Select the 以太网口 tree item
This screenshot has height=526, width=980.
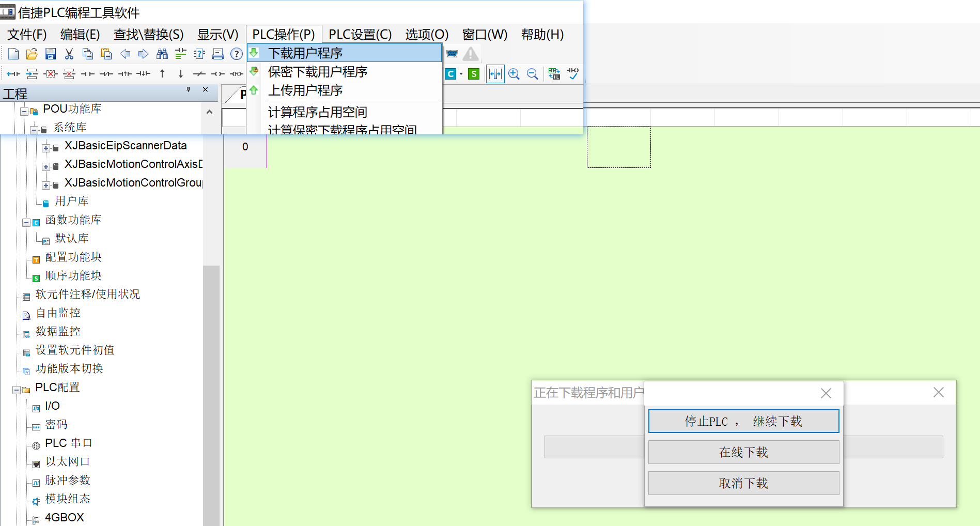point(68,461)
